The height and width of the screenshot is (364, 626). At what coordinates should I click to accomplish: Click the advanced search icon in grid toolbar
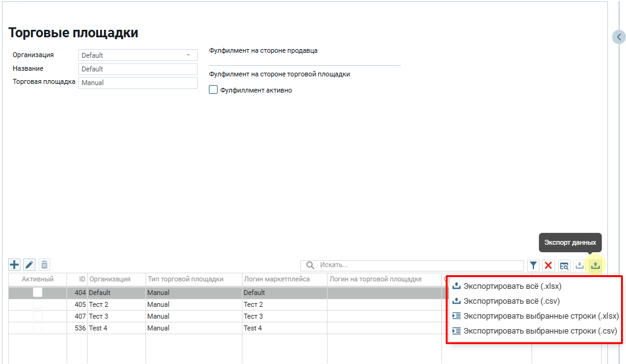[x=564, y=266]
